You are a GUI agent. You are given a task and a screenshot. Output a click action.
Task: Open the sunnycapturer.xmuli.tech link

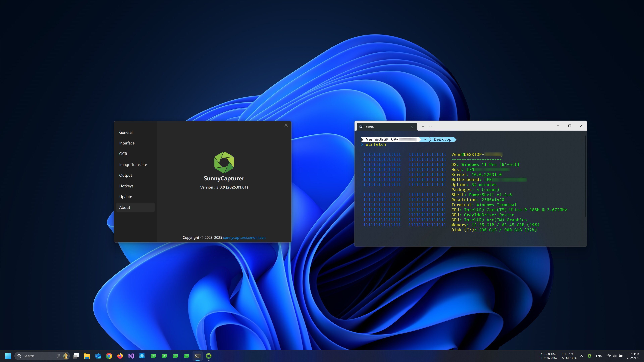(x=244, y=238)
